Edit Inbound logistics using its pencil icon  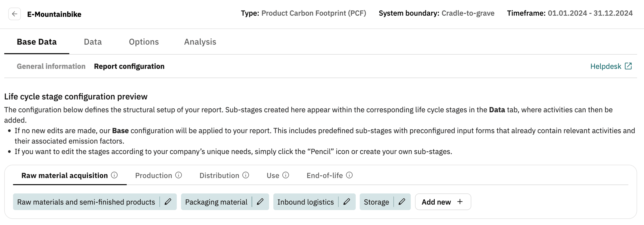(347, 202)
